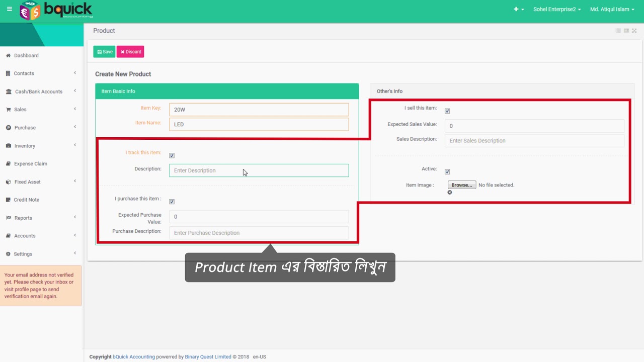Toggle the 'I purchase this item' checkbox
The width and height of the screenshot is (644, 362).
tap(172, 202)
